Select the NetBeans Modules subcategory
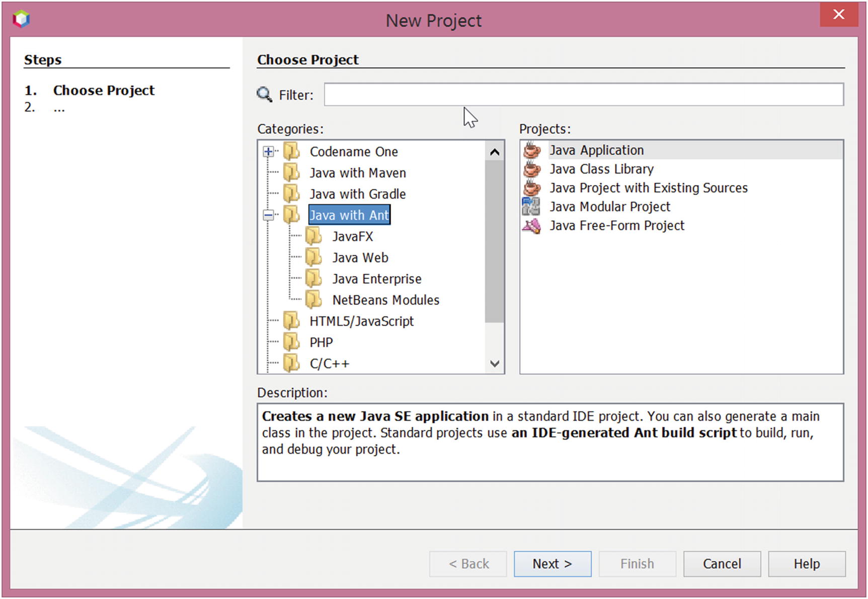868x599 pixels. (x=386, y=299)
